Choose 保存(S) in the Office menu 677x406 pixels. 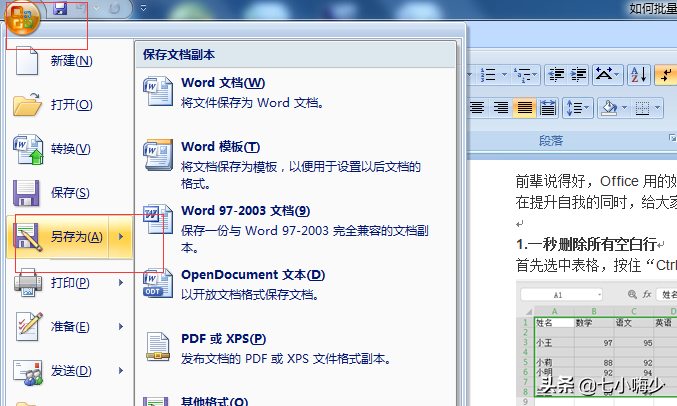[x=69, y=193]
